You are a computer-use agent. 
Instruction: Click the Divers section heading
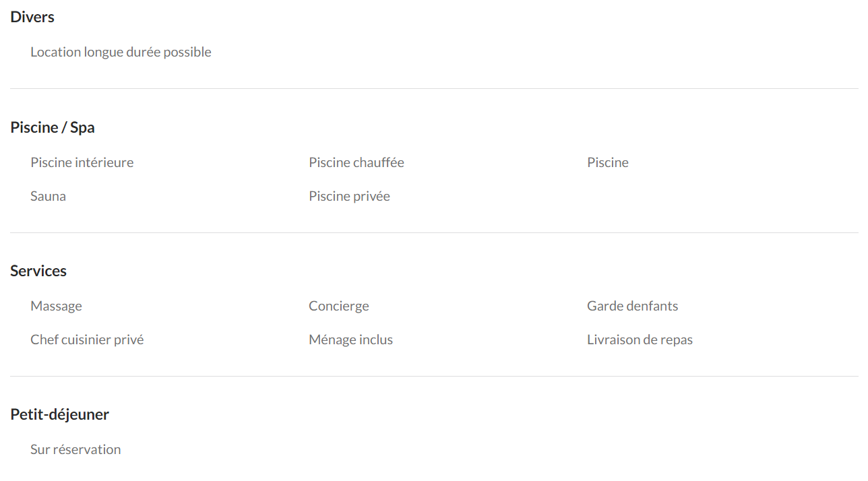point(32,18)
